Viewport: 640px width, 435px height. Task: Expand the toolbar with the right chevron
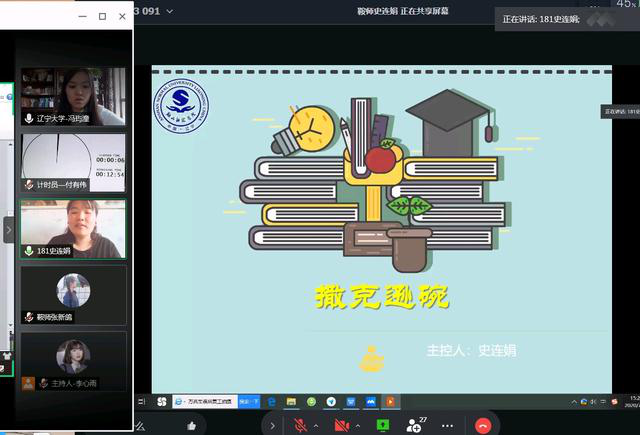pyautogui.click(x=272, y=425)
